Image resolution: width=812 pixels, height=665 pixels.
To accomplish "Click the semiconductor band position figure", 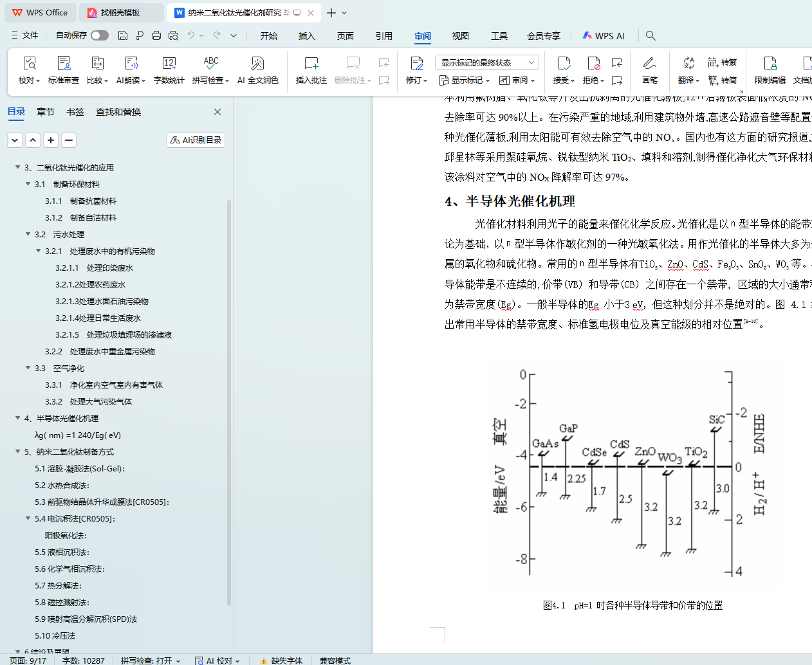I will [631, 472].
